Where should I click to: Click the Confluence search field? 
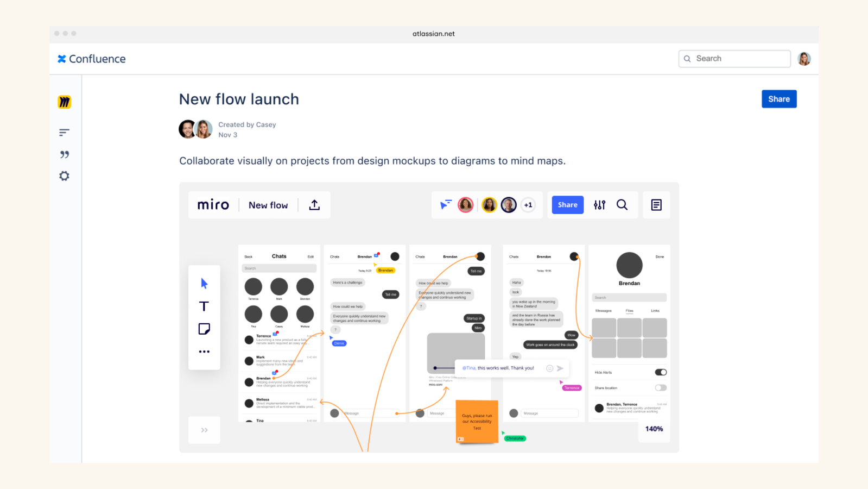[734, 59]
